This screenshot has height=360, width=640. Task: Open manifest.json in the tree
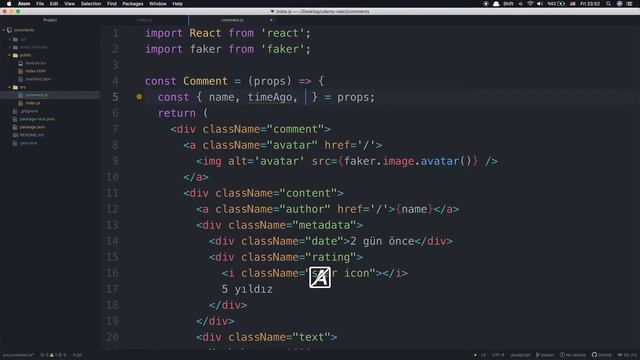tap(38, 79)
